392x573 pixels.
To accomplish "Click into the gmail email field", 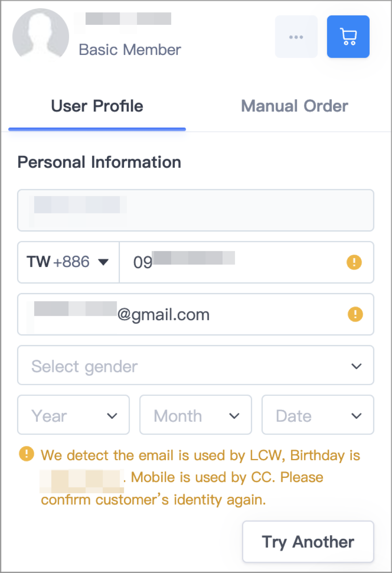I will click(x=196, y=314).
